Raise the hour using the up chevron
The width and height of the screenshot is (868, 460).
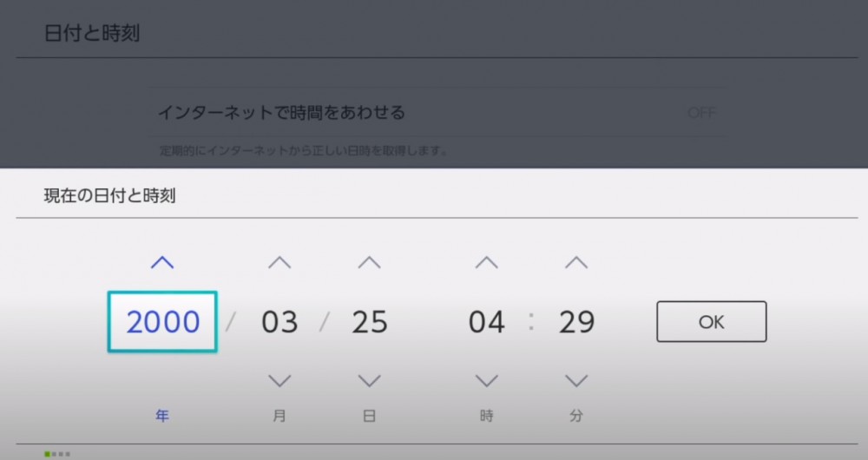point(487,262)
